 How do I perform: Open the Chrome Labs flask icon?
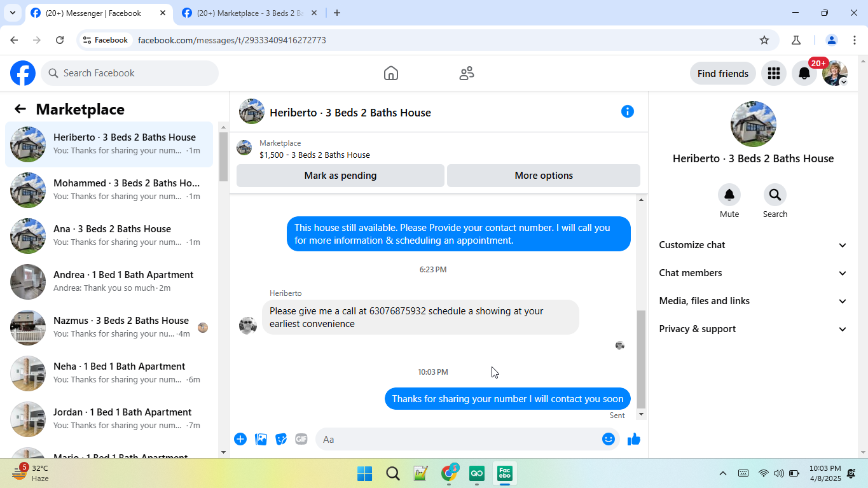(796, 40)
